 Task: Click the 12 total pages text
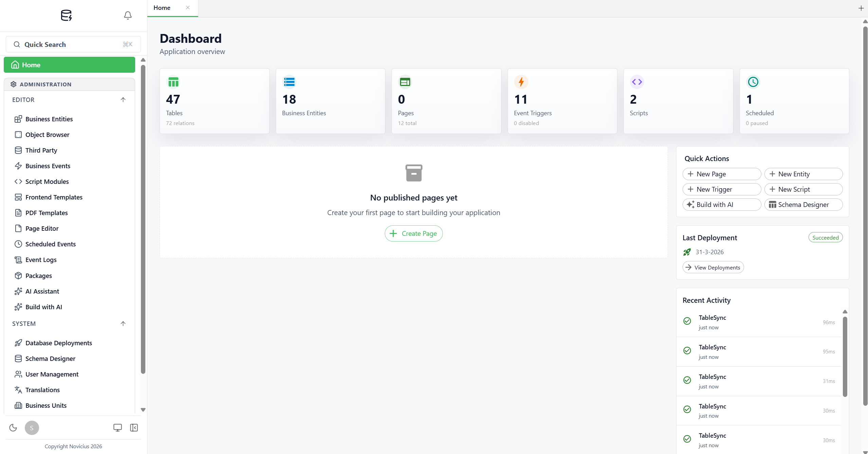407,123
